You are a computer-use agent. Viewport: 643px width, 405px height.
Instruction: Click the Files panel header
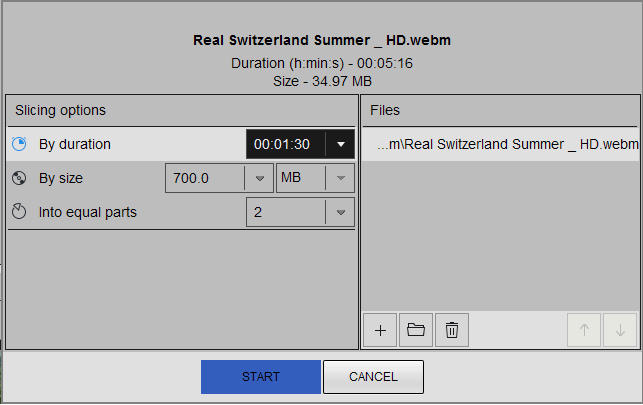click(385, 110)
